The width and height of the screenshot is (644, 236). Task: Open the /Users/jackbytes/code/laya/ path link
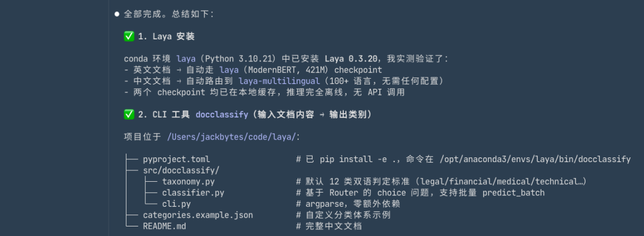[231, 137]
